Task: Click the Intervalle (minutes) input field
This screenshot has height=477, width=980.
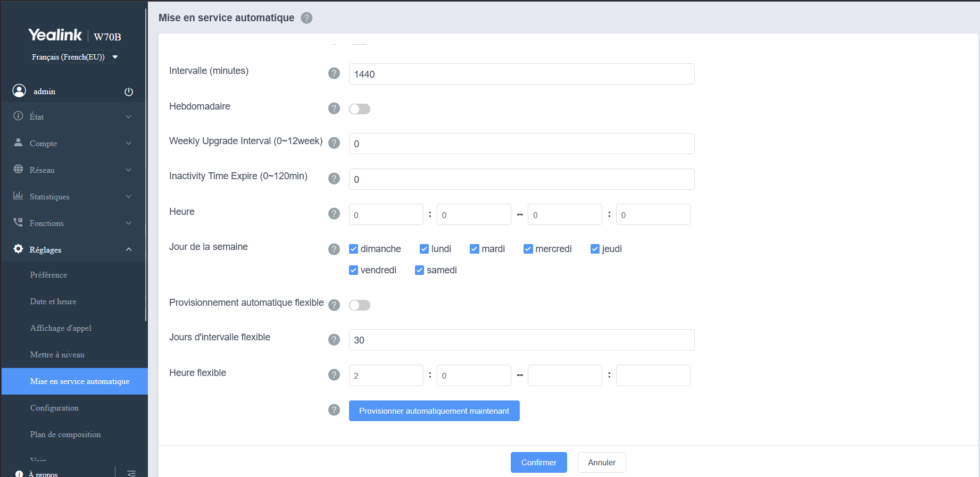Action: (x=521, y=74)
